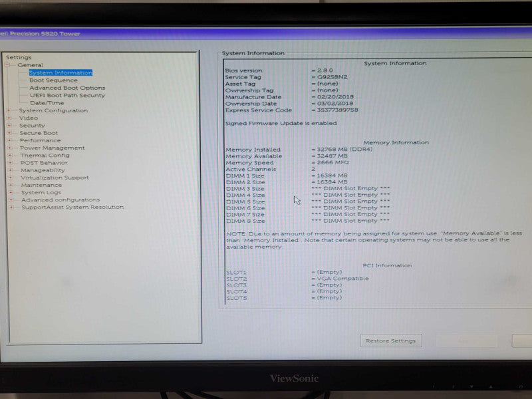Expand the Virtualization Support node
The width and height of the screenshot is (532, 399).
(11, 178)
